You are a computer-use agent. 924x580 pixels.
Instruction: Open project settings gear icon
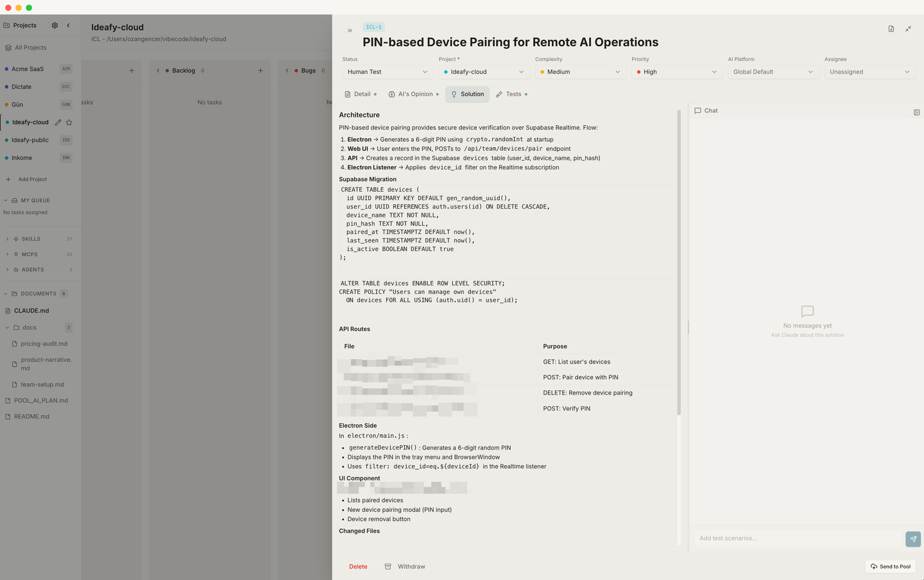(55, 26)
